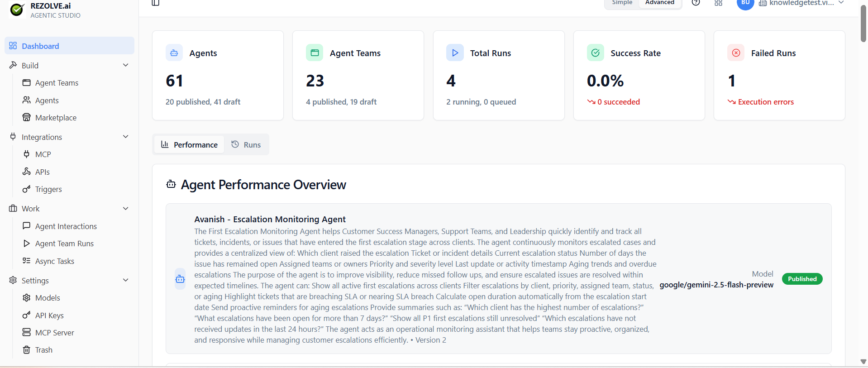
Task: Collapse the Integrations section chevron
Action: [x=126, y=137]
